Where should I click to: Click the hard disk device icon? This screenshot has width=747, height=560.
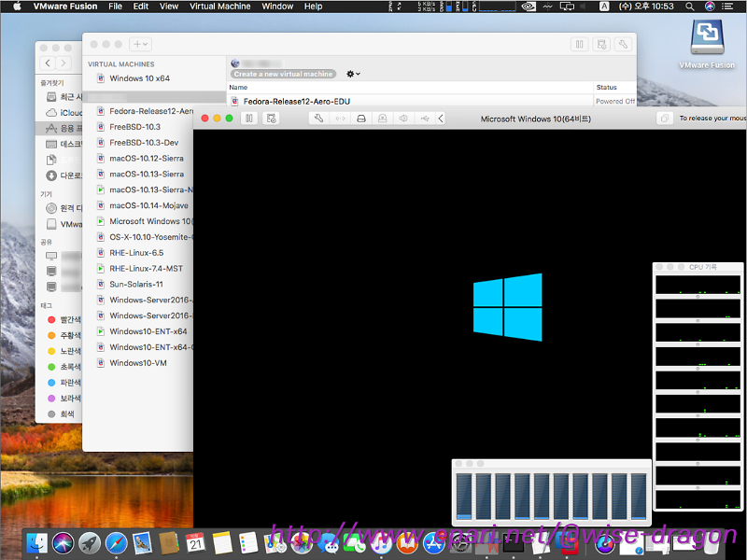pyautogui.click(x=361, y=119)
